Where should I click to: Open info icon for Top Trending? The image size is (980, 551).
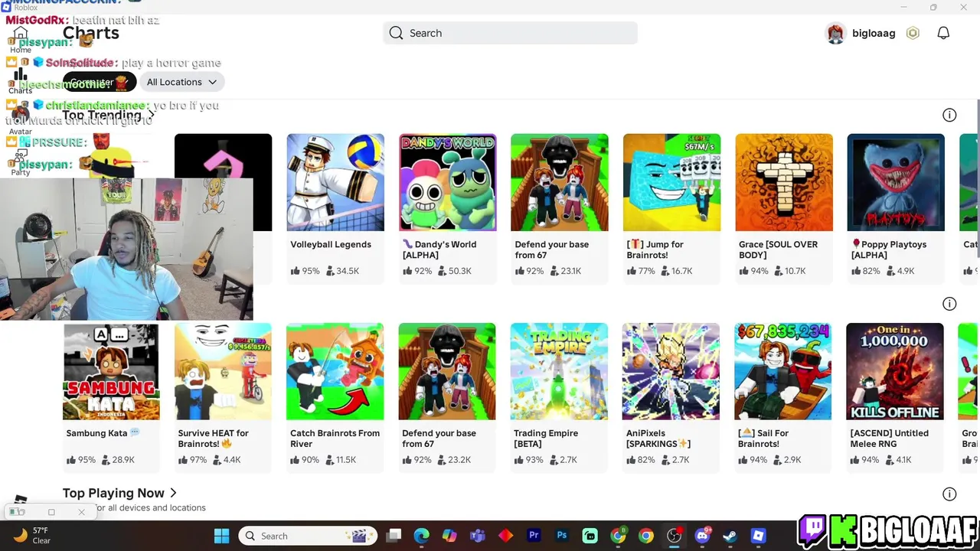949,115
